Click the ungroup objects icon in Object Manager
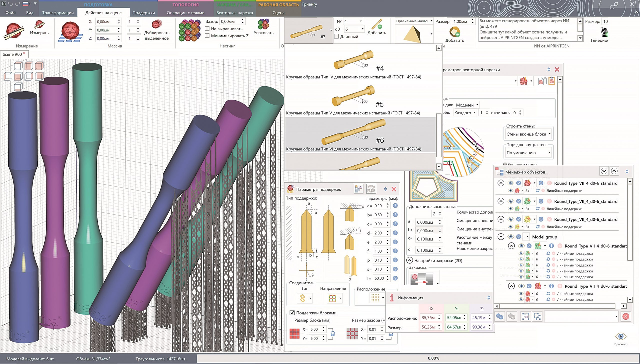Viewport: 640px width, 364px height. tap(537, 316)
